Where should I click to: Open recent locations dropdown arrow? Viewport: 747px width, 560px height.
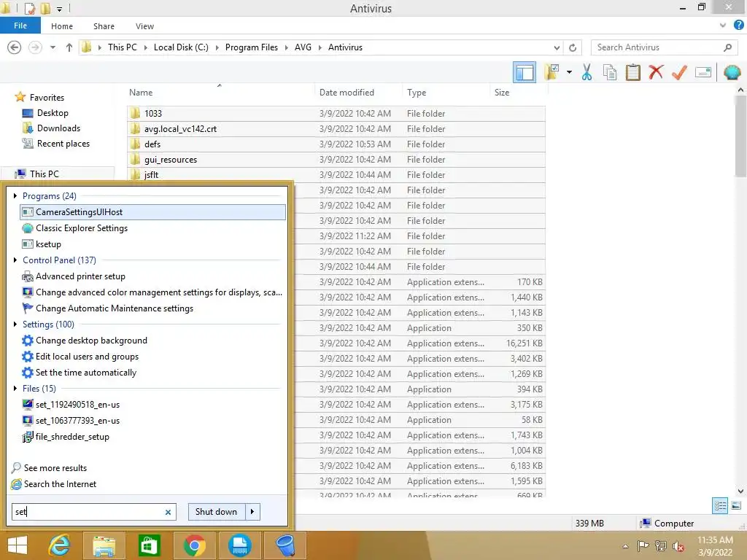[x=53, y=47]
